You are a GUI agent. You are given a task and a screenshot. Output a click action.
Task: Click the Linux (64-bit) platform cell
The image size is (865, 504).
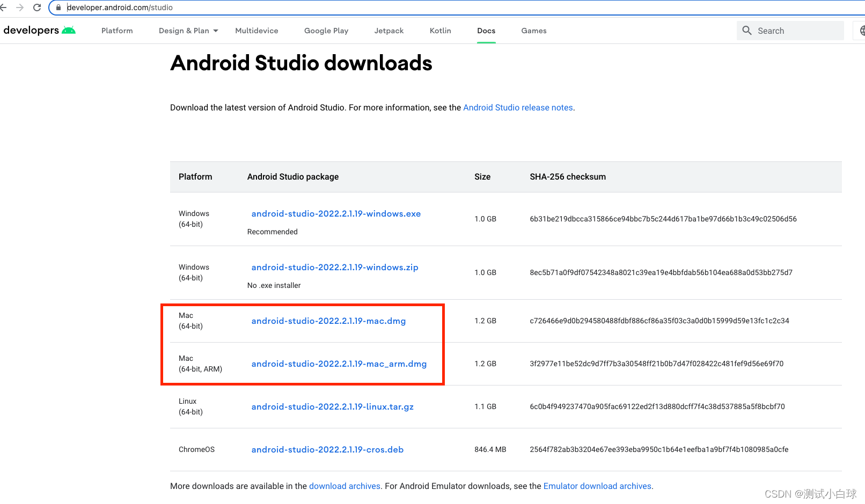pyautogui.click(x=191, y=406)
